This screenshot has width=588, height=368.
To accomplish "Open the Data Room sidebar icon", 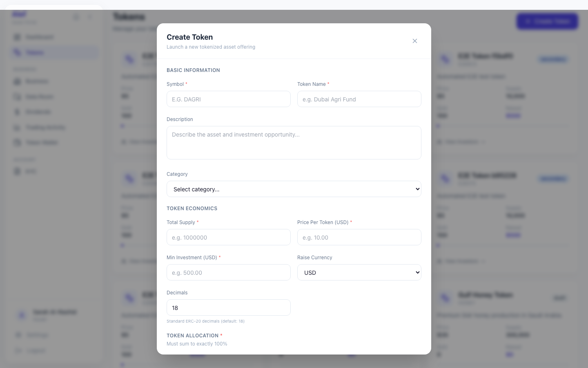I will (x=17, y=96).
